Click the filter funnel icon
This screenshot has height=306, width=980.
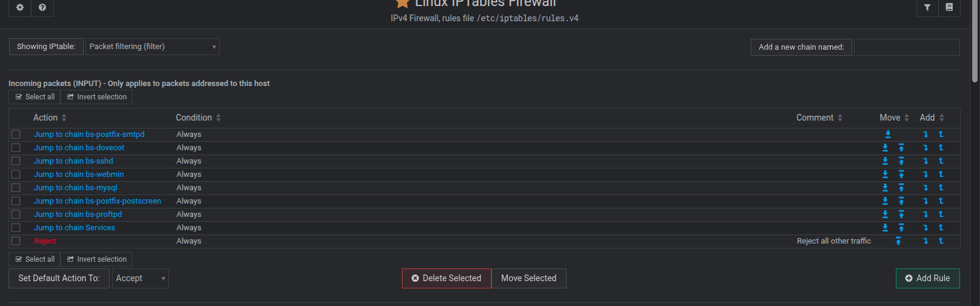click(x=927, y=7)
